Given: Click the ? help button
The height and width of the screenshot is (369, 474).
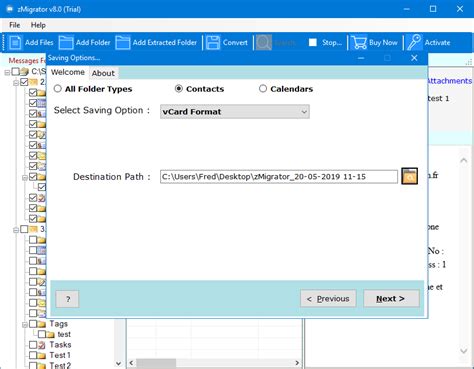Looking at the screenshot, I should coord(68,299).
